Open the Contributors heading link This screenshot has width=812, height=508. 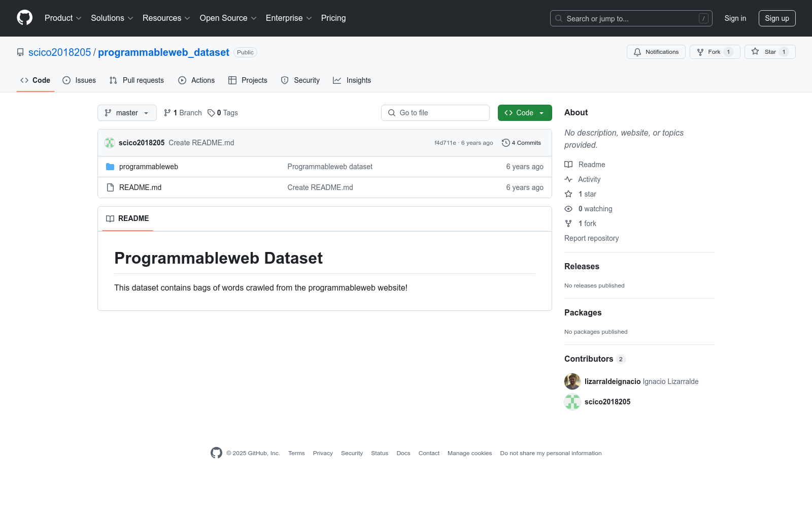pos(595,359)
